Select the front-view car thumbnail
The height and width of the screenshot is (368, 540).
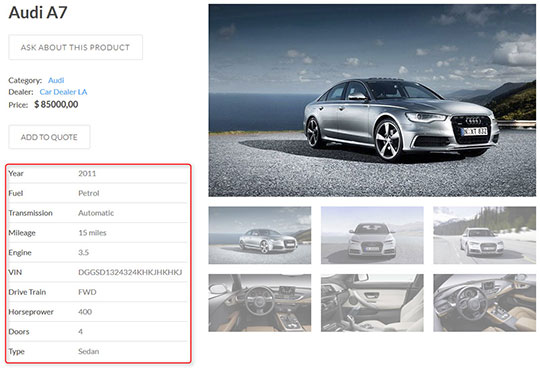pyautogui.click(x=372, y=235)
